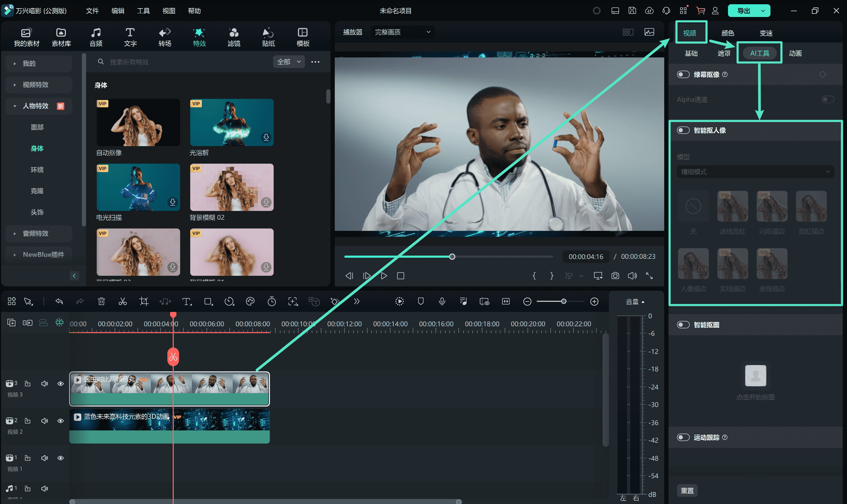Open the 素材库 stock library
847x504 pixels.
tap(61, 37)
